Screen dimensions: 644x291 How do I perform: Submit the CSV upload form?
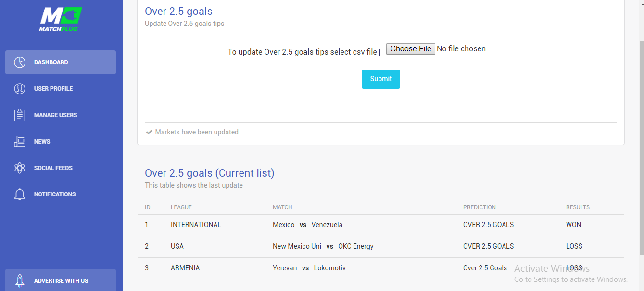click(381, 79)
